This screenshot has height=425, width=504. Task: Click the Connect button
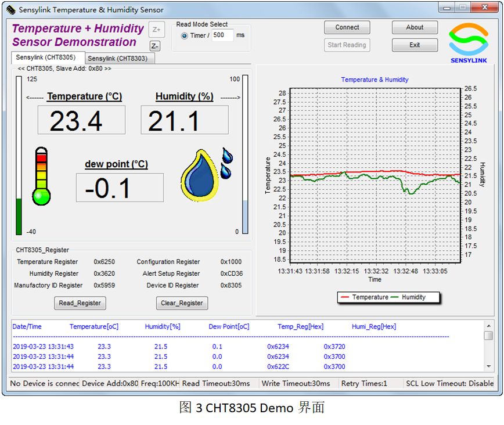tap(347, 27)
